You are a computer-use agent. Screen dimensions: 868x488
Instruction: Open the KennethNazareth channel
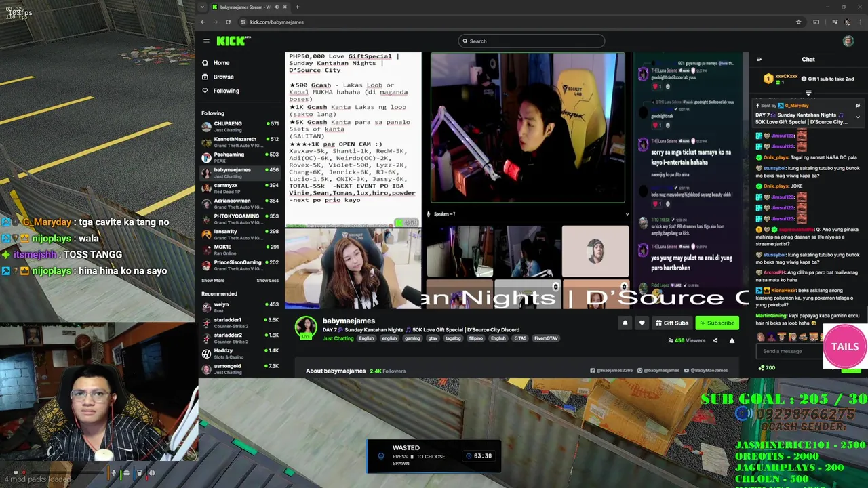[241, 142]
